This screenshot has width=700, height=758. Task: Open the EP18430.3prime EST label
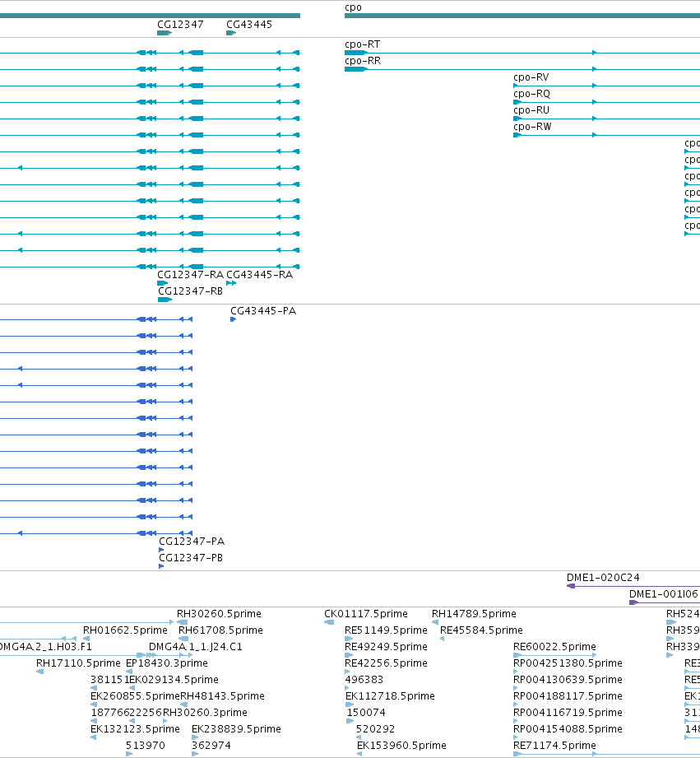pyautogui.click(x=167, y=663)
